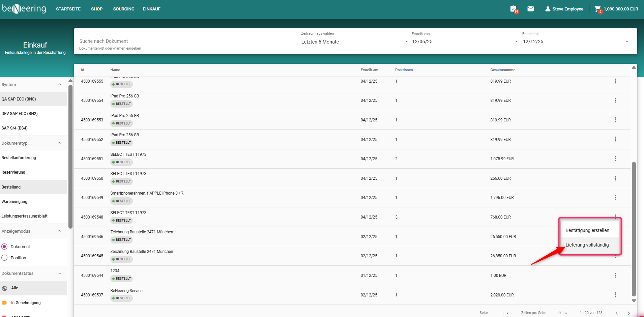Click the name Smartphonerahmen, f.APPLE iPhone 8 / 7,
The width and height of the screenshot is (644, 317).
(147, 193)
